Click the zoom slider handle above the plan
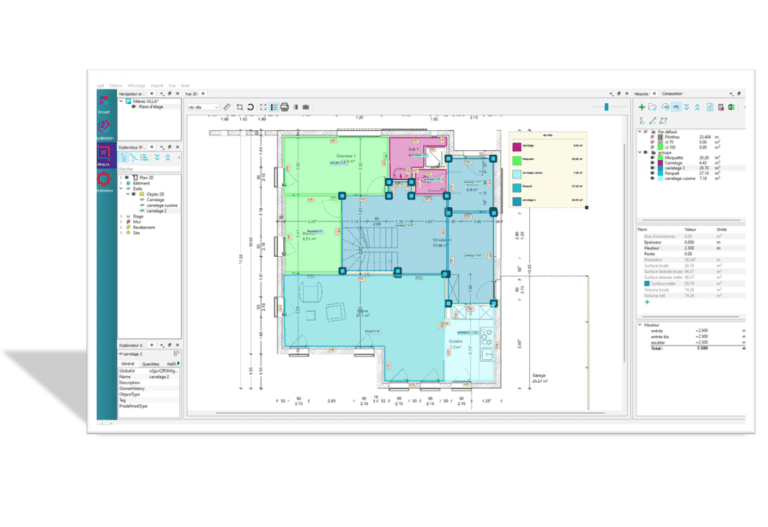768x527 pixels. click(x=606, y=105)
